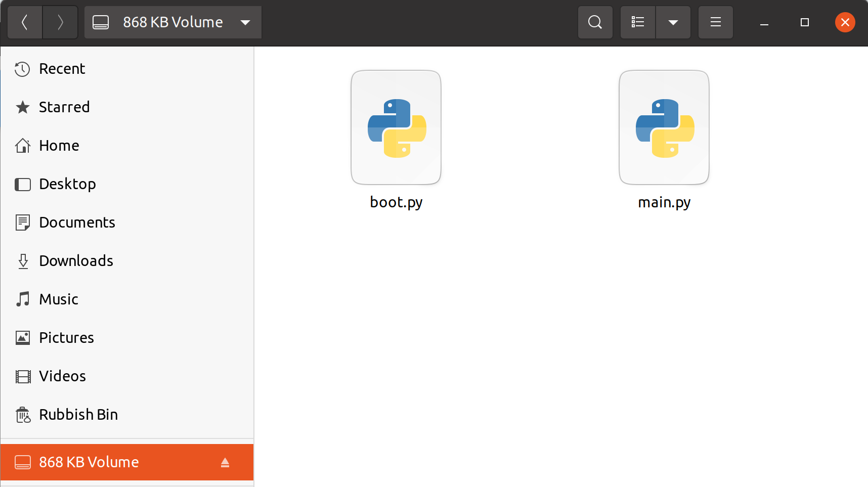Click the Videos film icon
The height and width of the screenshot is (487, 868).
point(23,376)
